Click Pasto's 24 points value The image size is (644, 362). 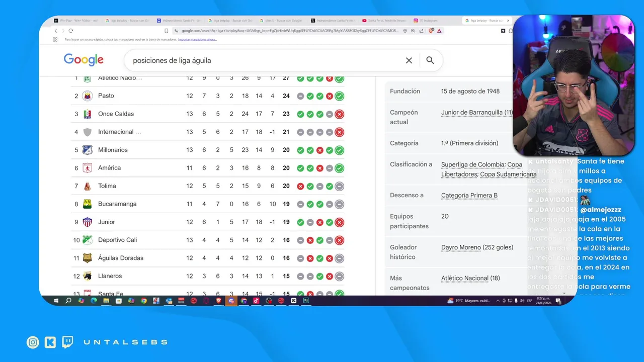pyautogui.click(x=286, y=96)
